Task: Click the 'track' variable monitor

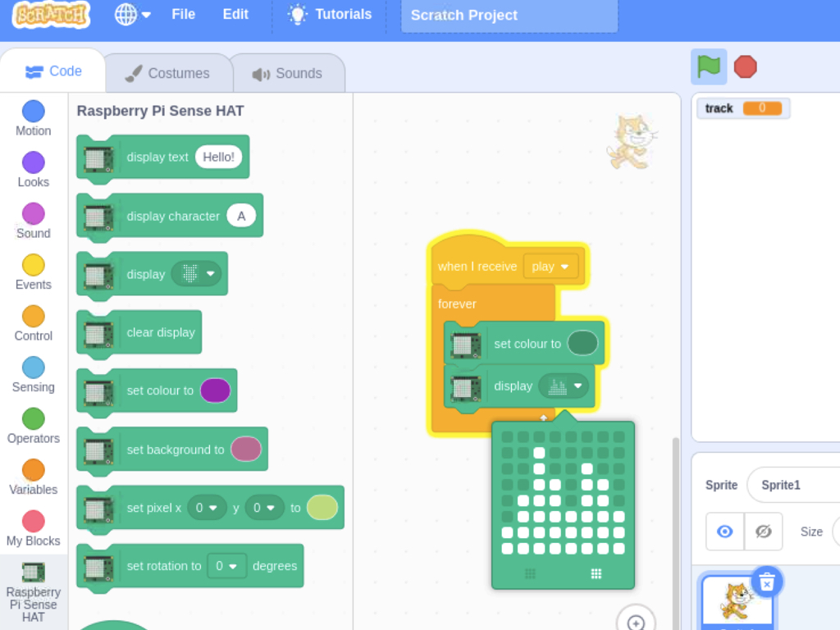Action: coord(743,108)
